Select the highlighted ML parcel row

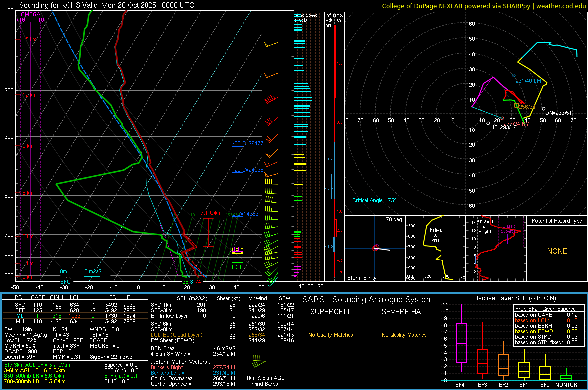point(75,316)
